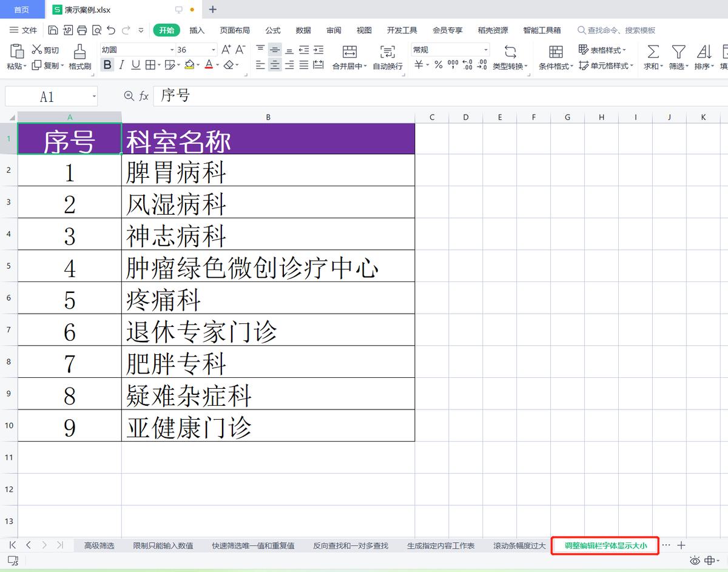Viewport: 728px width, 572px height.
Task: Open the font color A swatch menu
Action: pos(209,66)
